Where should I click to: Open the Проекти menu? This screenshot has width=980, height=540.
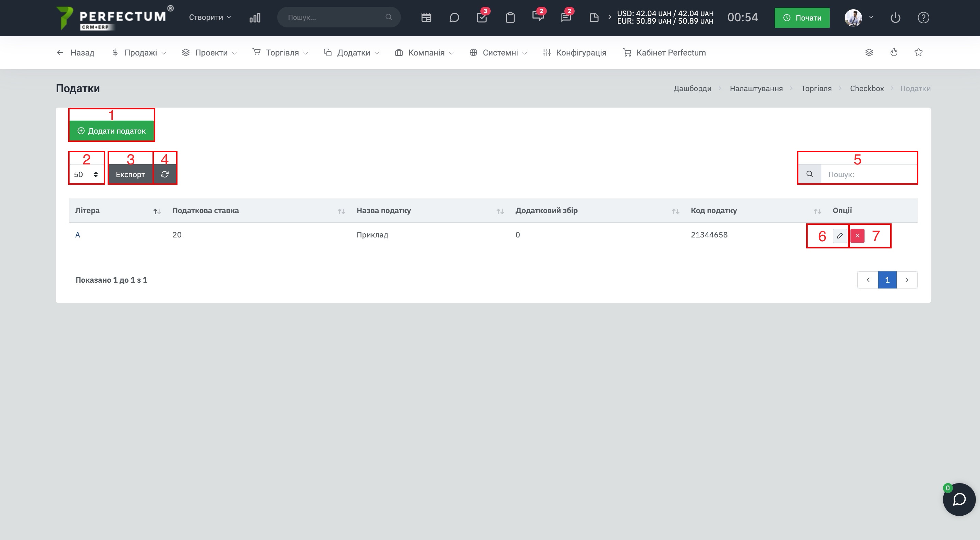209,52
